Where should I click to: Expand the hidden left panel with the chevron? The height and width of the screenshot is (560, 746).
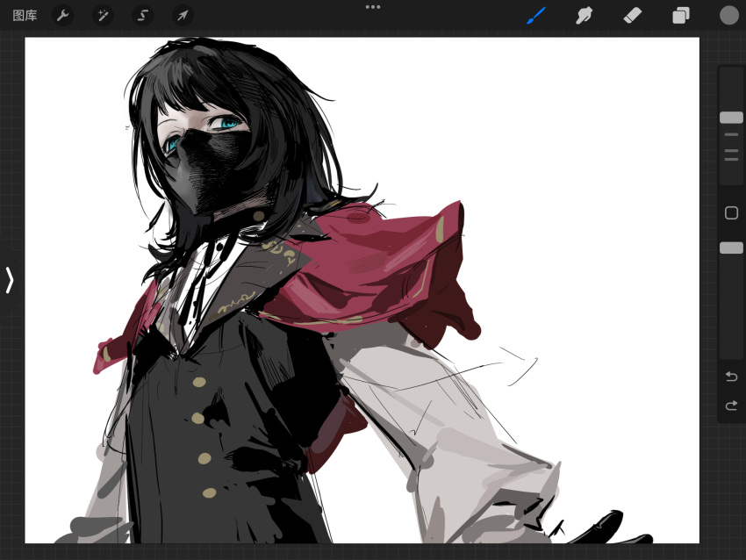pos(9,280)
